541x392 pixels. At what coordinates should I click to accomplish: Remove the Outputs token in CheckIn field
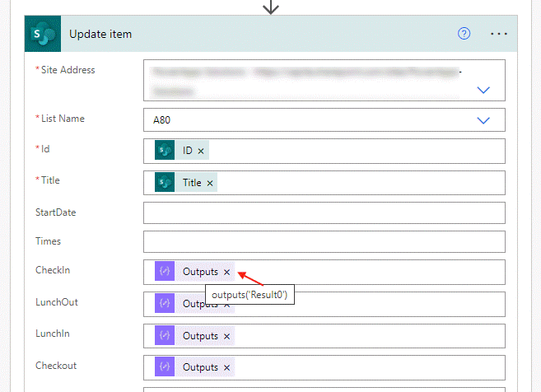click(x=226, y=272)
